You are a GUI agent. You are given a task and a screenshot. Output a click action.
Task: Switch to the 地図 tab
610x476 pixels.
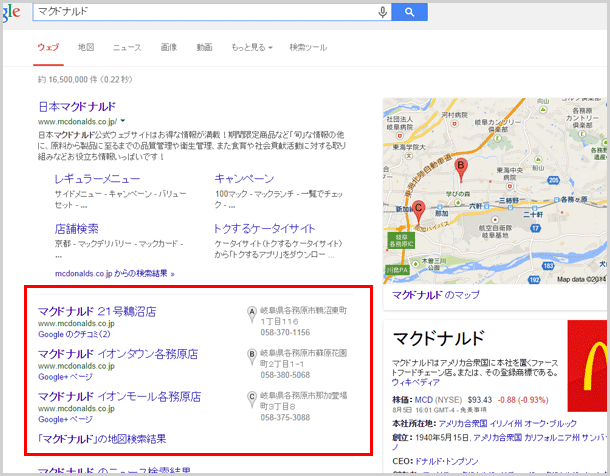tap(86, 47)
